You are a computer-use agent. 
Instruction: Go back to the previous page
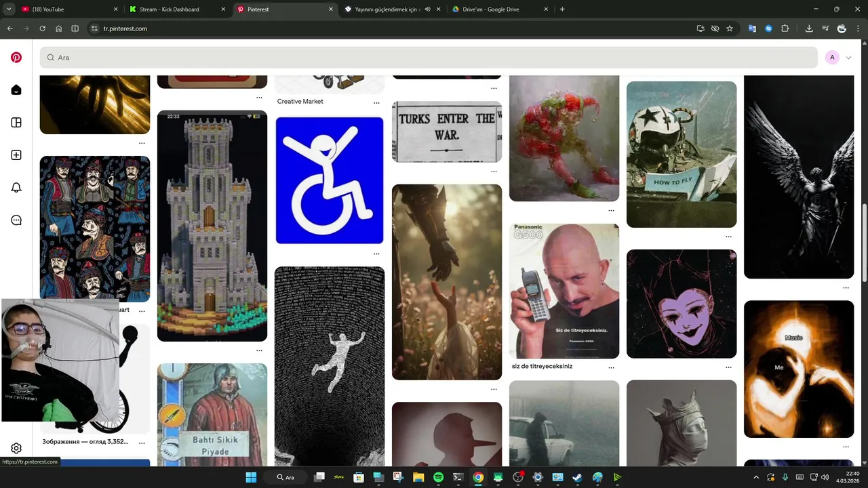click(9, 28)
